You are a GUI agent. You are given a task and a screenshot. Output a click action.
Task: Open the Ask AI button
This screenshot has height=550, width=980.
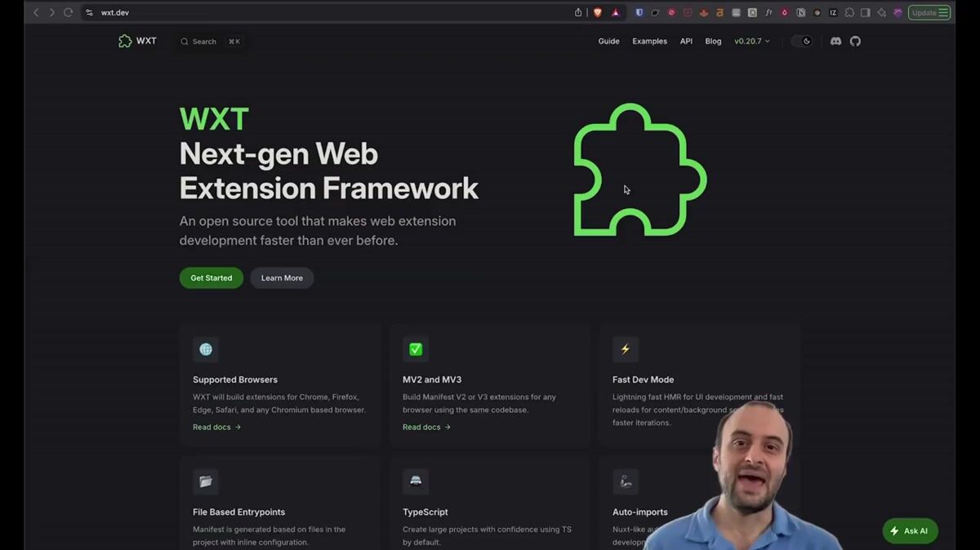pos(910,530)
